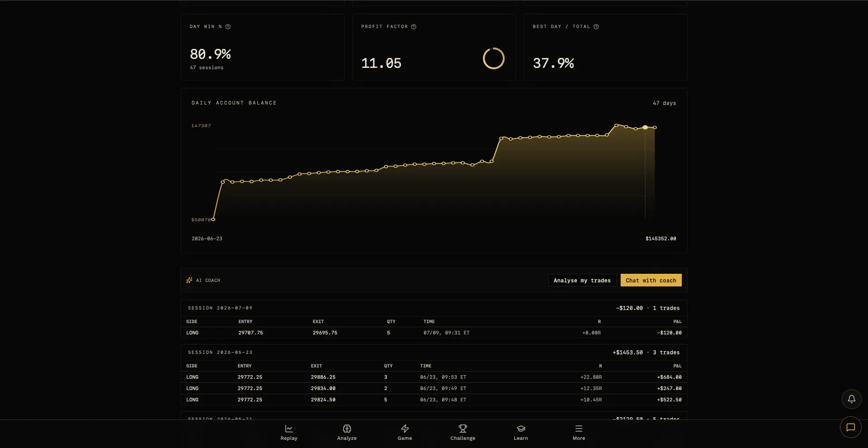Image resolution: width=868 pixels, height=448 pixels.
Task: Click the 147387 axis label
Action: pos(201,125)
